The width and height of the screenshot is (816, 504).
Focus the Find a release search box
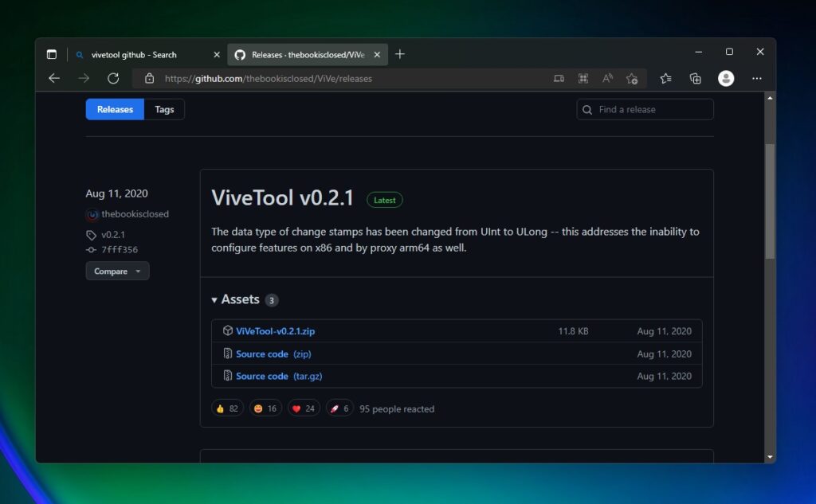pos(652,110)
